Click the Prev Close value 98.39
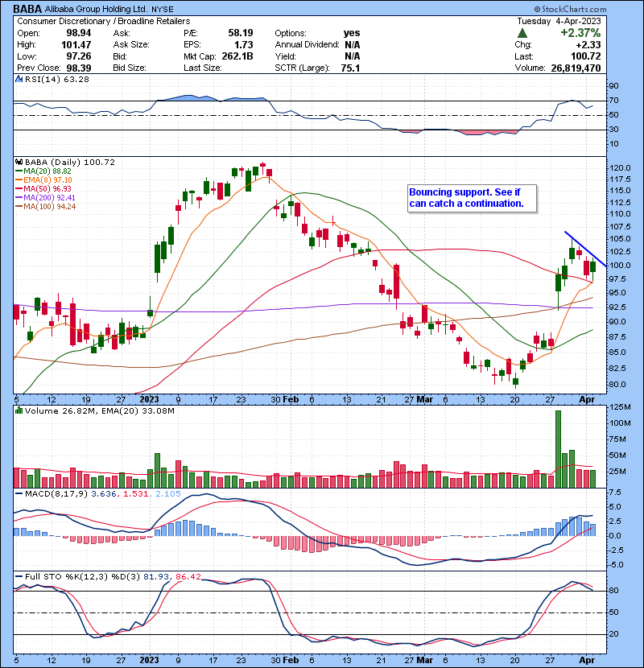644x668 pixels. (x=79, y=68)
